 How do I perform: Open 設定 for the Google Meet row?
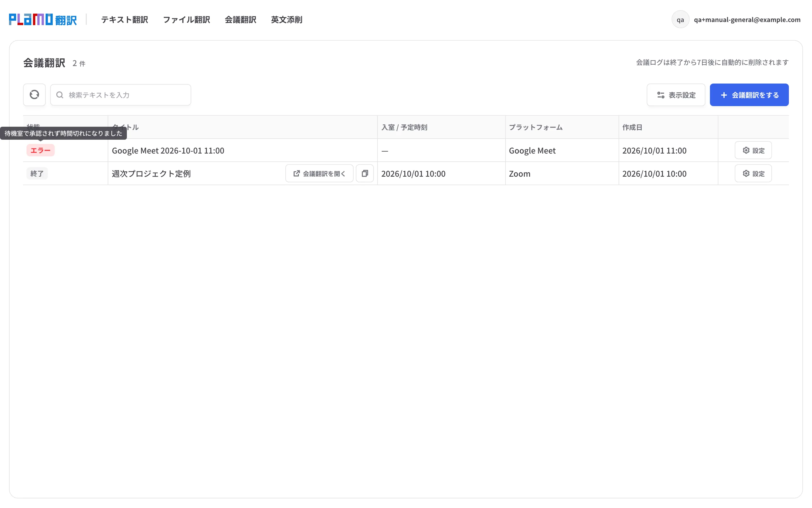(753, 150)
